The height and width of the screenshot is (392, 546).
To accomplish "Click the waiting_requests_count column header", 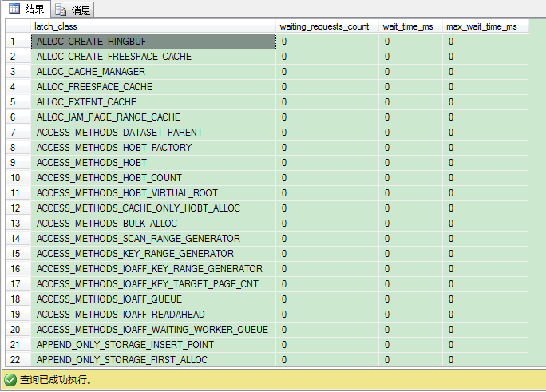I will [327, 26].
